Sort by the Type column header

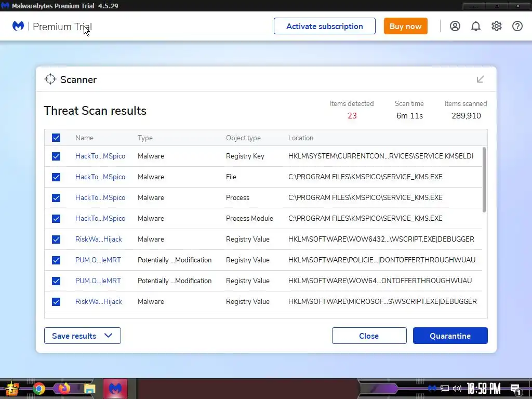click(x=145, y=138)
